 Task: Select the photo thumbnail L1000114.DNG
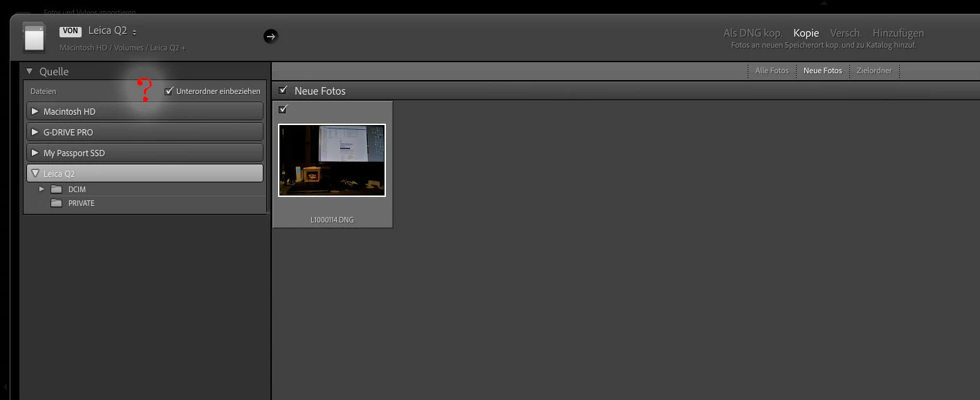click(x=332, y=160)
